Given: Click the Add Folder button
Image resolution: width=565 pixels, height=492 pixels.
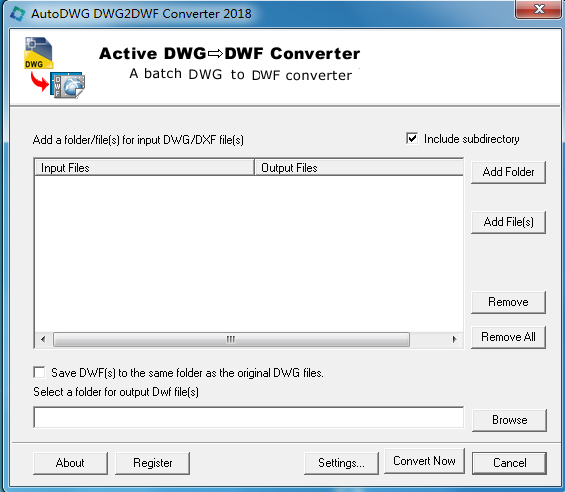Looking at the screenshot, I should pyautogui.click(x=508, y=172).
